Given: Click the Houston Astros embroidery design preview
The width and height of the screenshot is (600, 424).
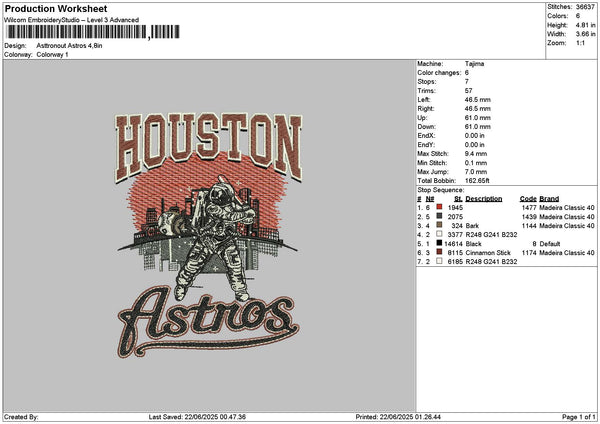Looking at the screenshot, I should click(x=209, y=235).
